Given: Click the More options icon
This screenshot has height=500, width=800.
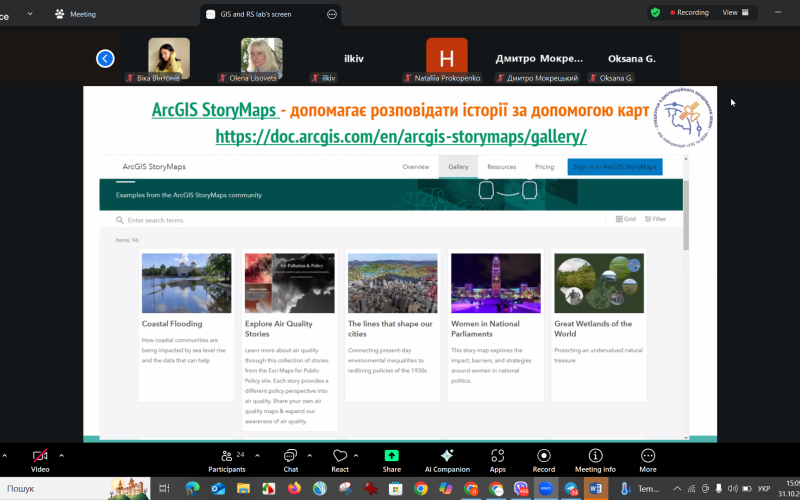Looking at the screenshot, I should click(648, 456).
